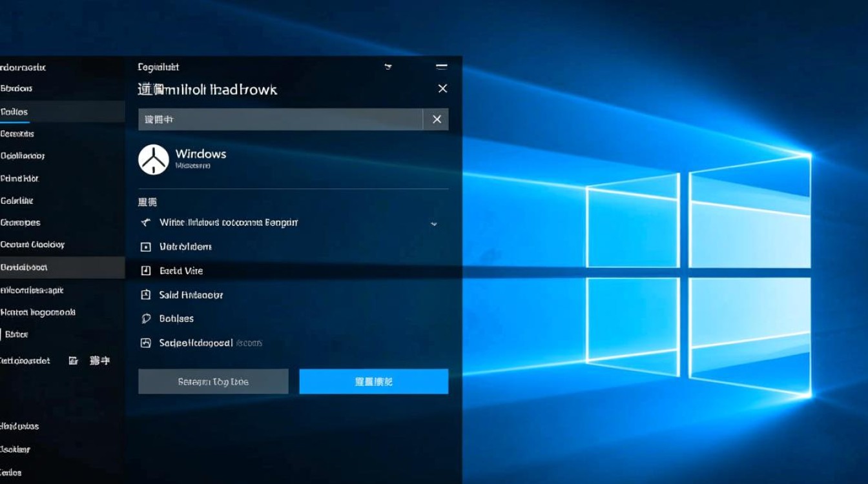Click the video icon beside the second list item
Viewport: 868px width, 484px height.
[x=147, y=247]
